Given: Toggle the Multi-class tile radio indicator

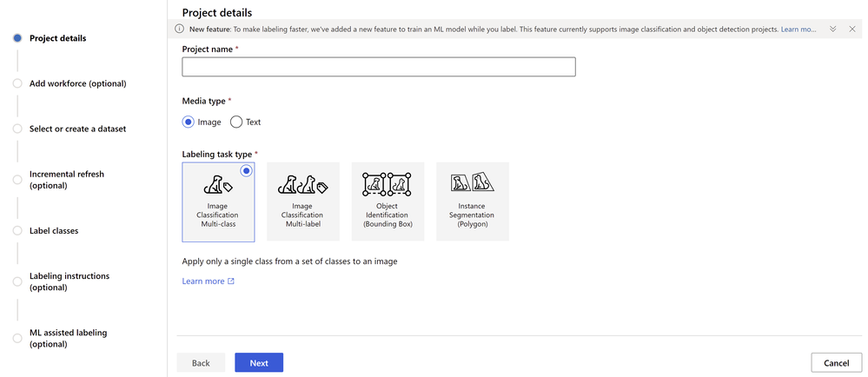Looking at the screenshot, I should click(x=247, y=170).
